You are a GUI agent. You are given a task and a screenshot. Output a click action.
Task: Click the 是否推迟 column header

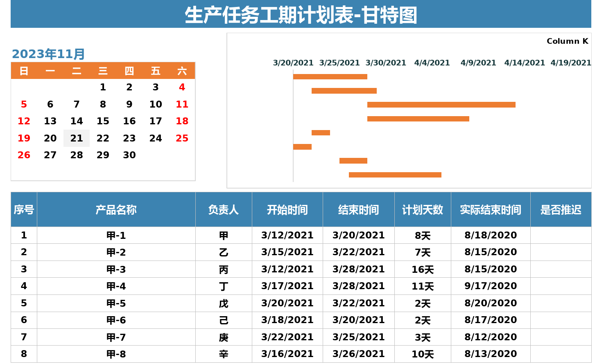point(561,209)
